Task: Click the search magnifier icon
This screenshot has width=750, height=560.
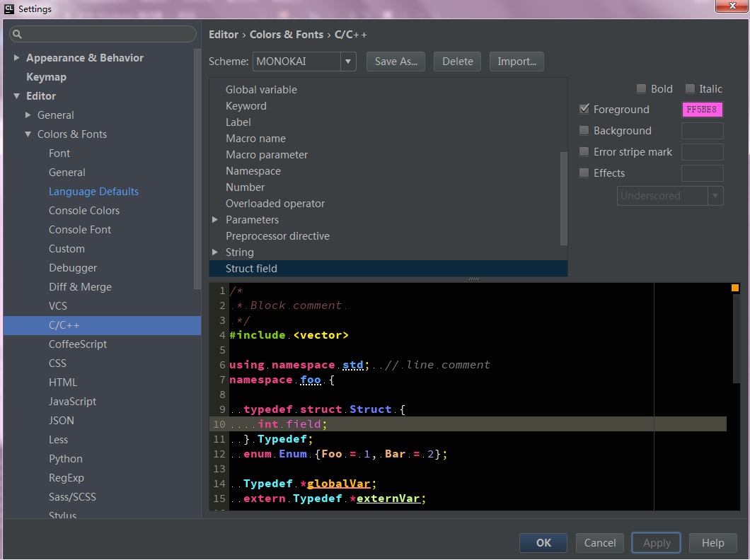Action: [16, 34]
